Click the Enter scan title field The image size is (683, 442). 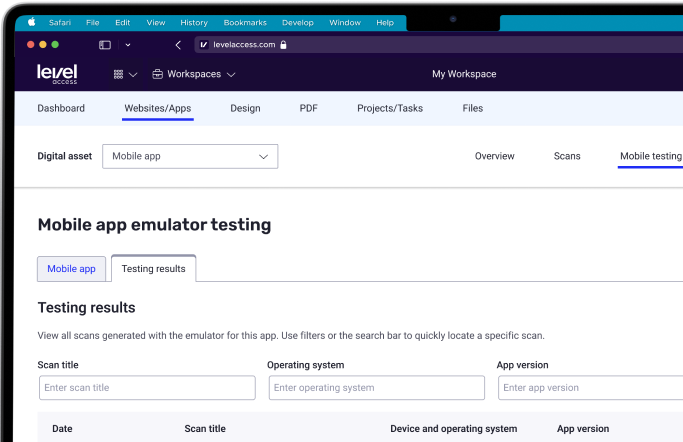point(147,388)
